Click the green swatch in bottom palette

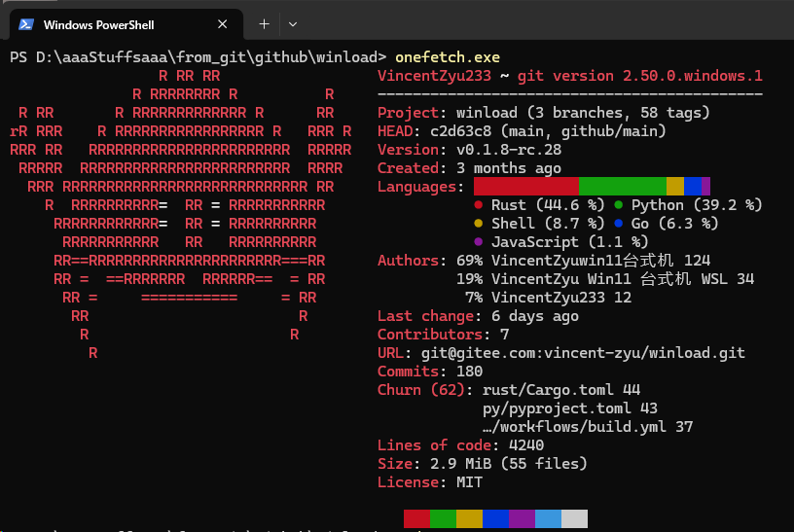(x=443, y=518)
